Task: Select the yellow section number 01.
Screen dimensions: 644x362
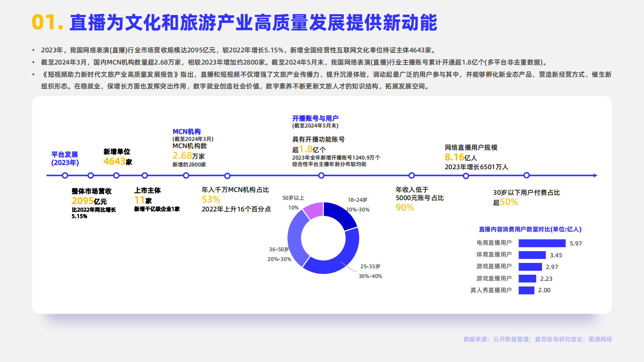Action: [x=47, y=22]
